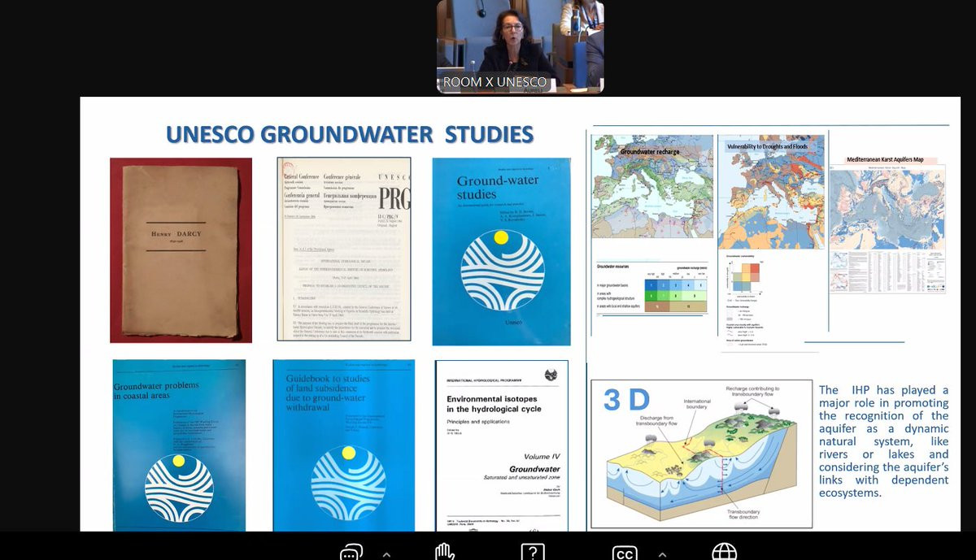Click the IHP paragraph text on slide

pyautogui.click(x=883, y=441)
